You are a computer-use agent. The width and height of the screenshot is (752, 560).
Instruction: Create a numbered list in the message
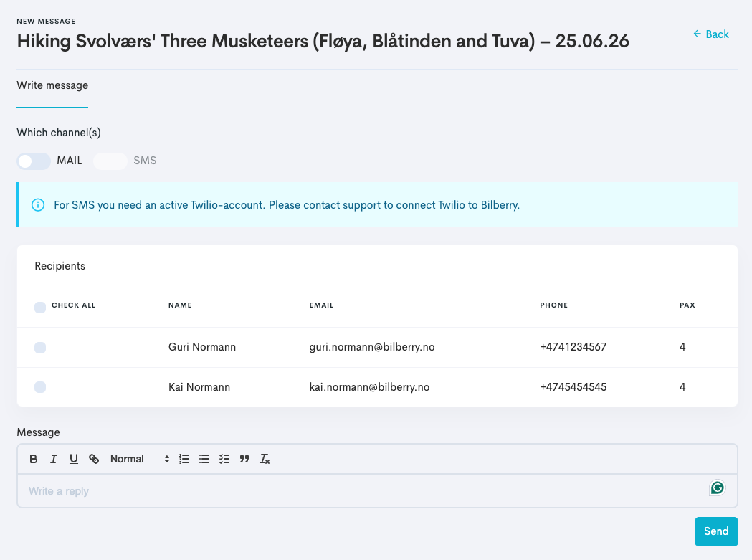pyautogui.click(x=184, y=459)
